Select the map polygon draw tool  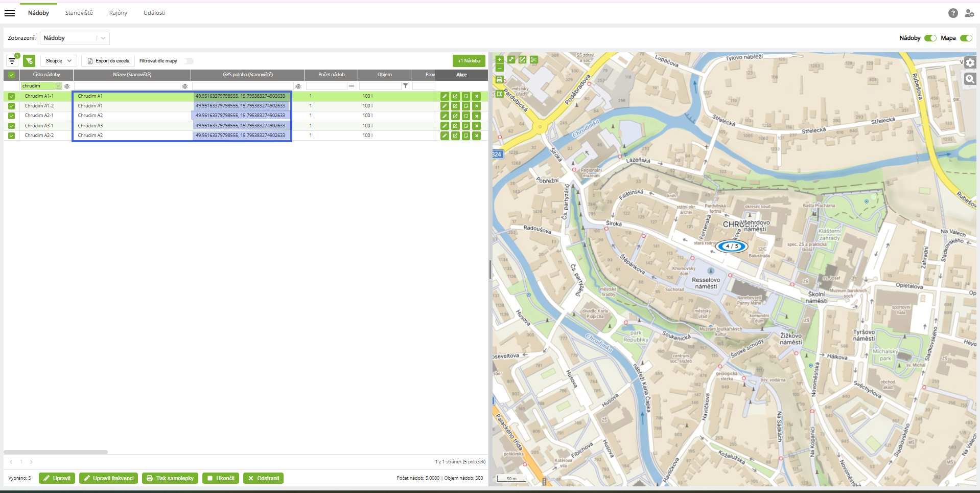[x=500, y=94]
